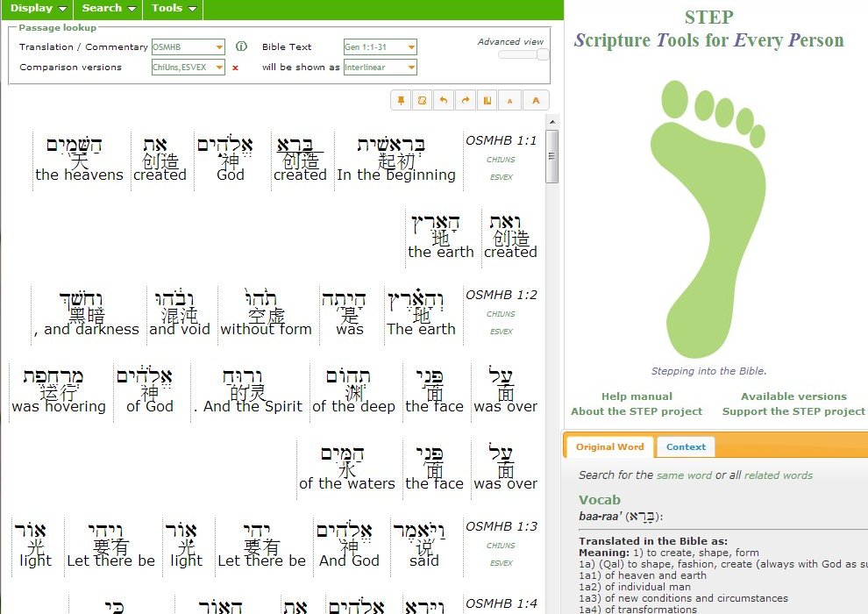Open the About the STEP project link
Viewport: 868px width, 614px height.
637,411
